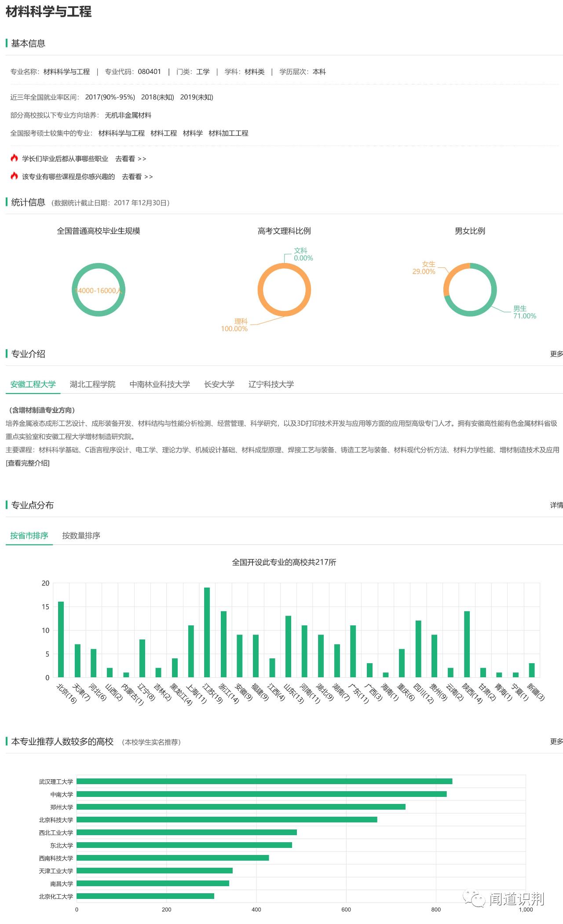Screen dimensions: 563x924
Task: Open '去看看 >>' for interesting courses
Action: (x=137, y=177)
